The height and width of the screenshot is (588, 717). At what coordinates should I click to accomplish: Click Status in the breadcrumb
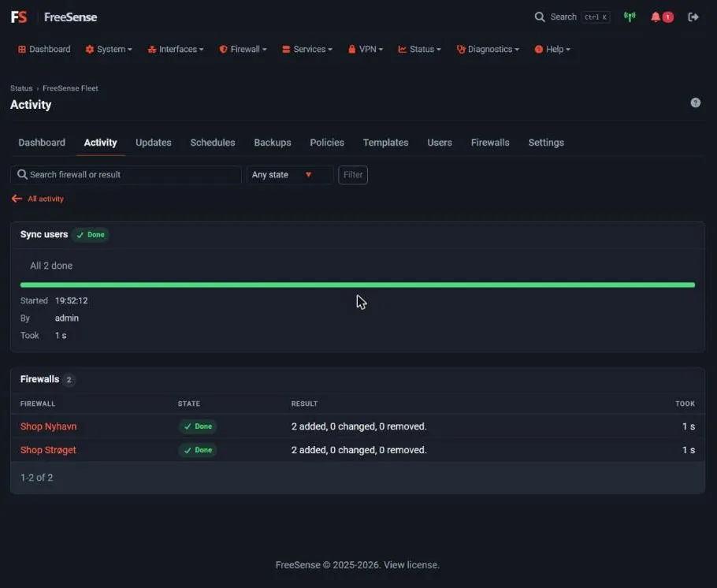click(21, 87)
